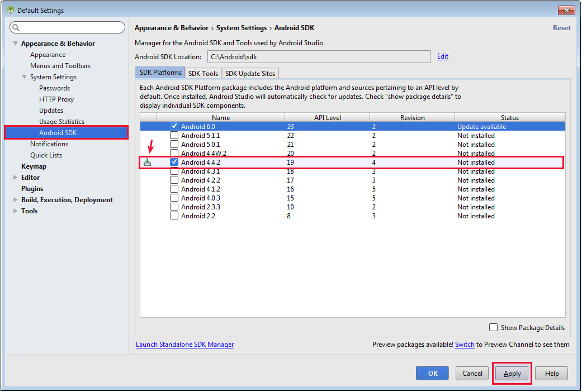The width and height of the screenshot is (582, 392).
Task: Expand the Editor tree node
Action: pos(15,177)
